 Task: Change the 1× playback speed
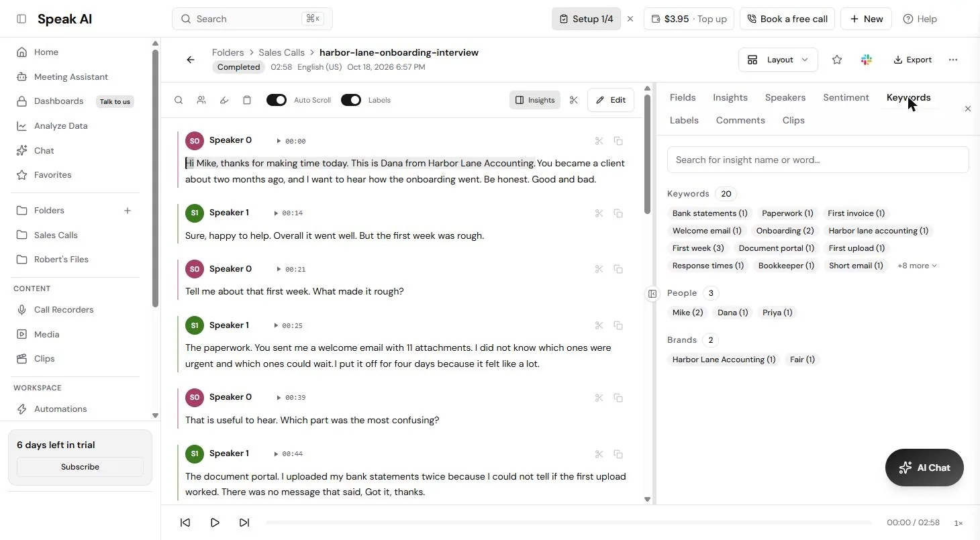[959, 523]
